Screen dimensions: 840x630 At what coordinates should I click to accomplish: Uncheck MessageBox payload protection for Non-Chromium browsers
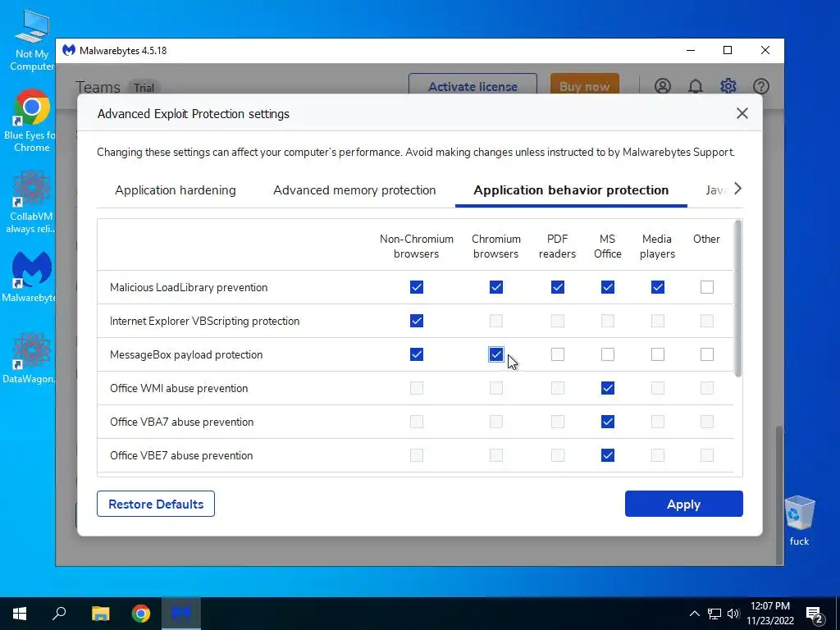[416, 354]
